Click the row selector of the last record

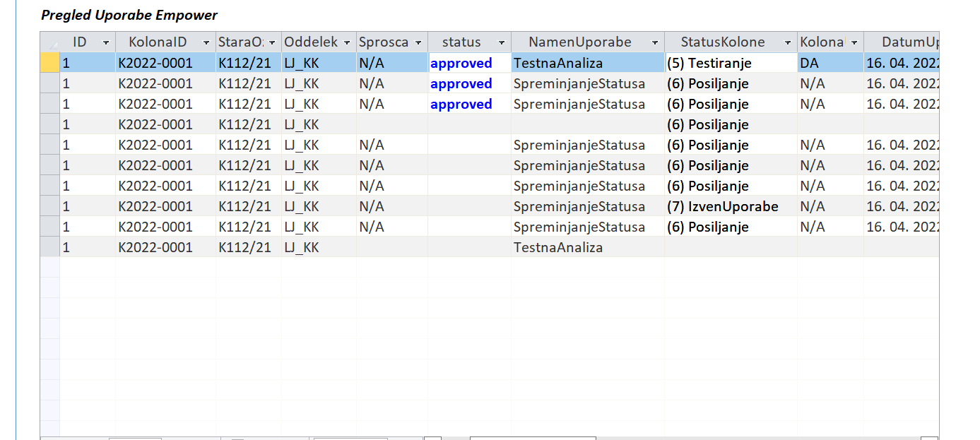pos(49,247)
